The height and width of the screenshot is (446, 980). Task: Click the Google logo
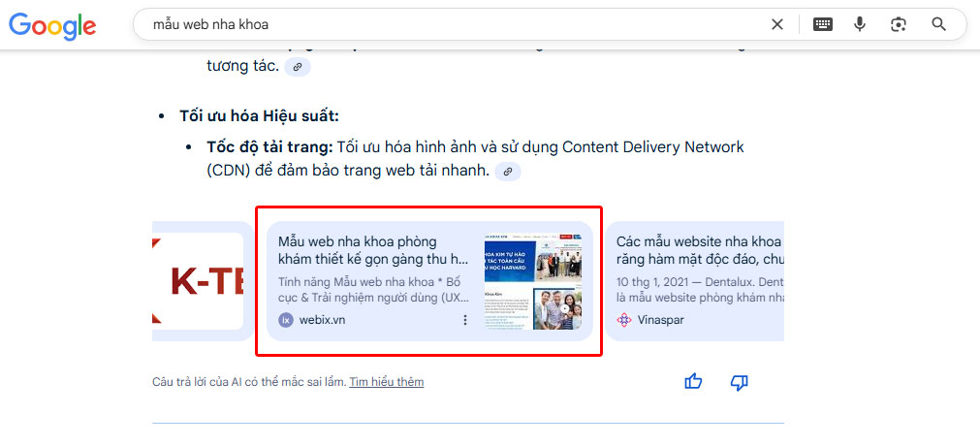(52, 25)
